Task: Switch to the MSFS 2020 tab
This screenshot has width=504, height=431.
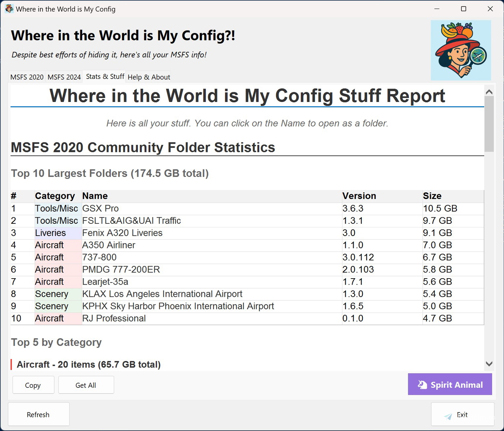Action: [27, 77]
